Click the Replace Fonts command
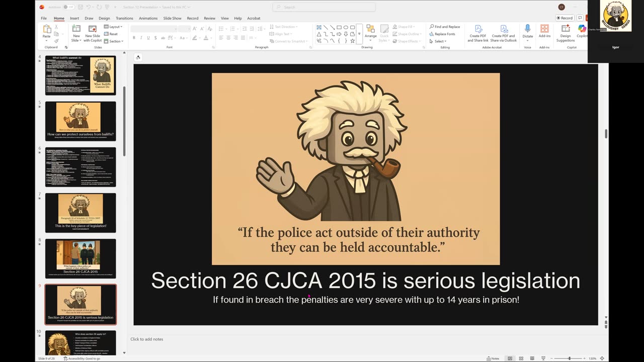Image resolution: width=644 pixels, height=362 pixels. tap(442, 34)
